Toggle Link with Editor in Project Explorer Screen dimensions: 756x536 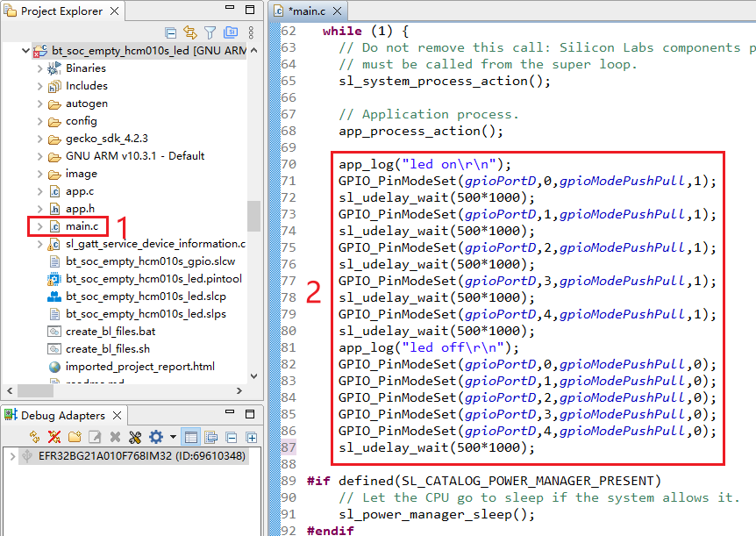(190, 32)
